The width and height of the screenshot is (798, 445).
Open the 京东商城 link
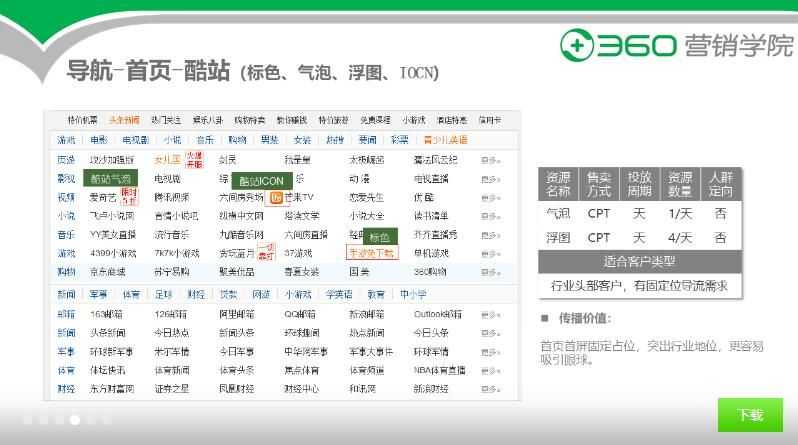tap(107, 272)
